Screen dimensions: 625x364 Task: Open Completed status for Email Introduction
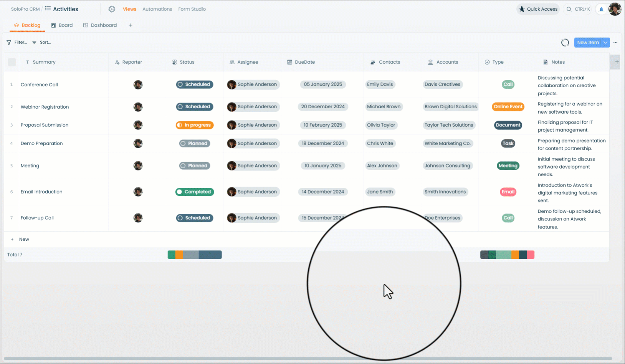195,192
